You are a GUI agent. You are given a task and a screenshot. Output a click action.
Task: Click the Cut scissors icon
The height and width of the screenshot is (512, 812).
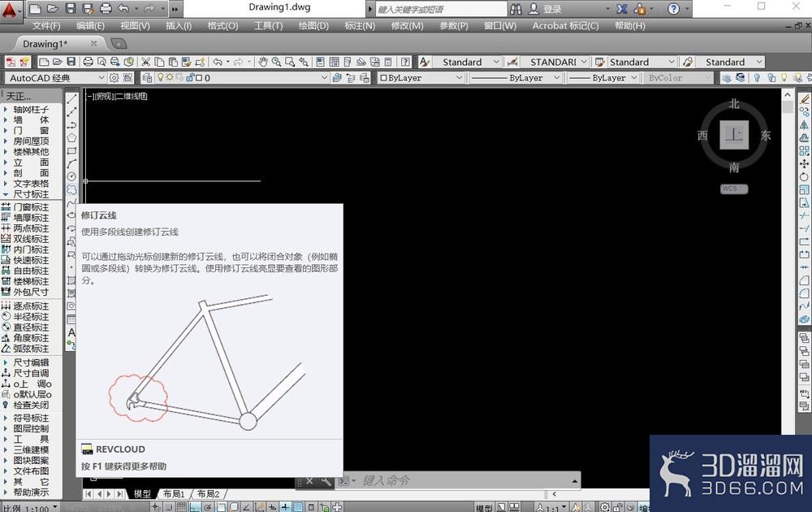146,63
